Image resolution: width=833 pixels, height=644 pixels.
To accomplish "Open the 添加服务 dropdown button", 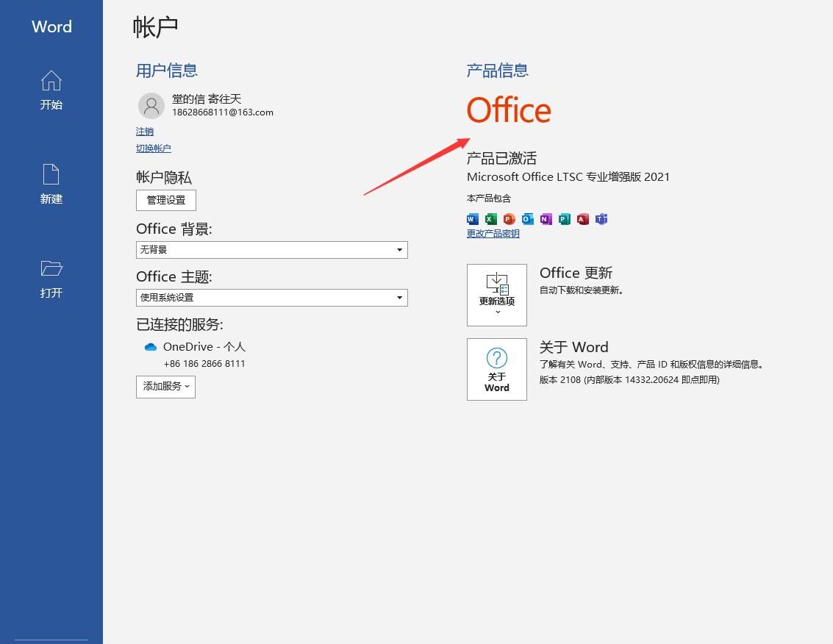I will click(165, 387).
